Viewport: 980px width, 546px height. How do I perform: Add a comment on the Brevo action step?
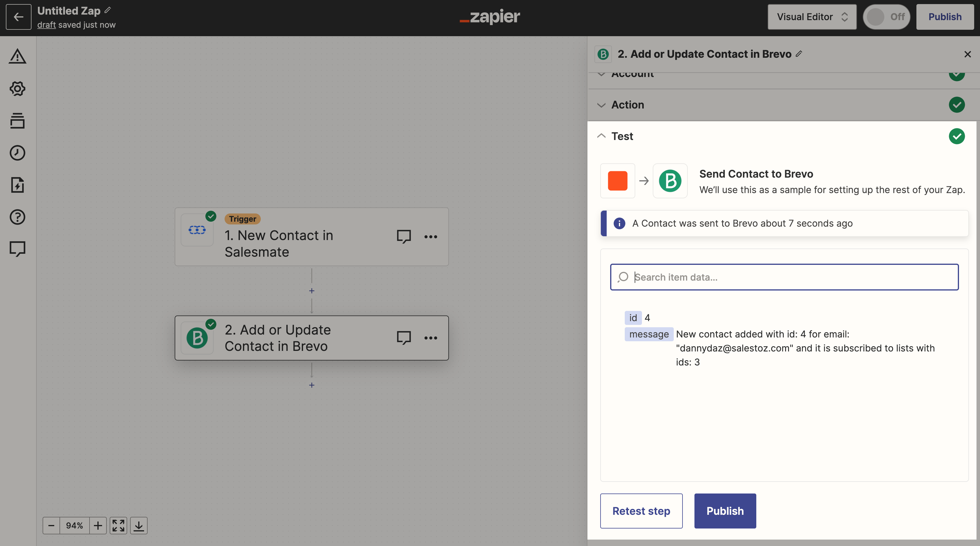[x=404, y=338]
